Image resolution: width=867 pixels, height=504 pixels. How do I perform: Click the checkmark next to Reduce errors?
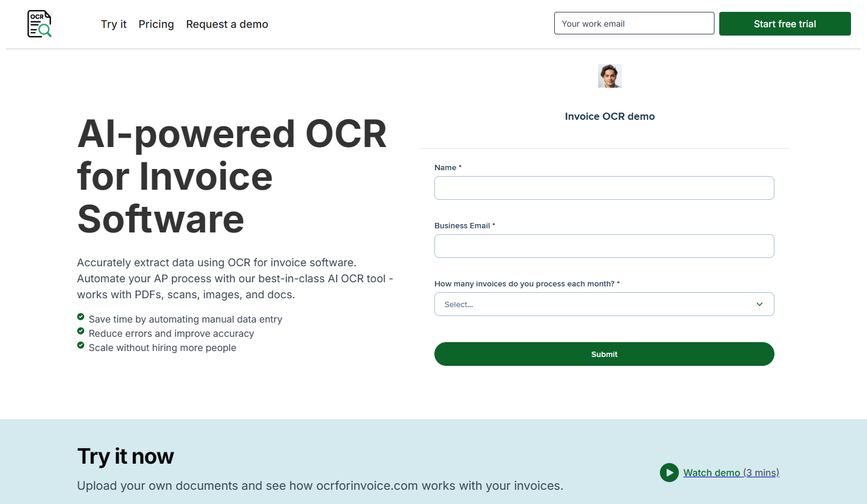(81, 331)
